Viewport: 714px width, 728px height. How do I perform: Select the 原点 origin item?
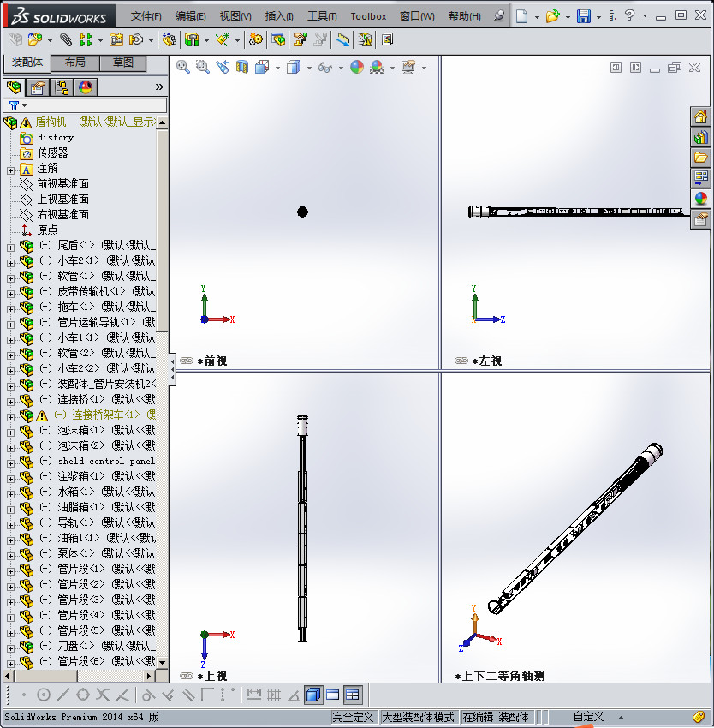click(47, 230)
